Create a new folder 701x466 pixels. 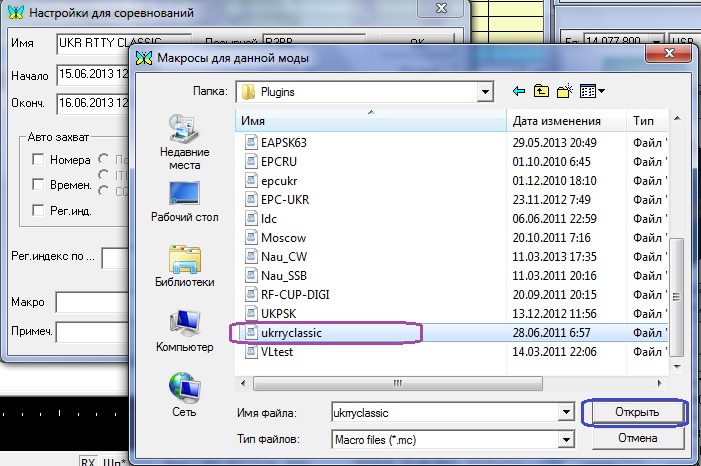565,91
